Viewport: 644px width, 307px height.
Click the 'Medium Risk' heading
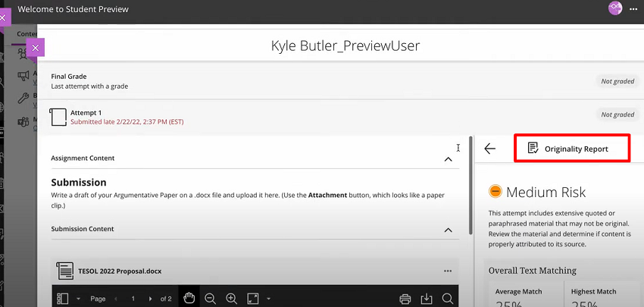546,192
